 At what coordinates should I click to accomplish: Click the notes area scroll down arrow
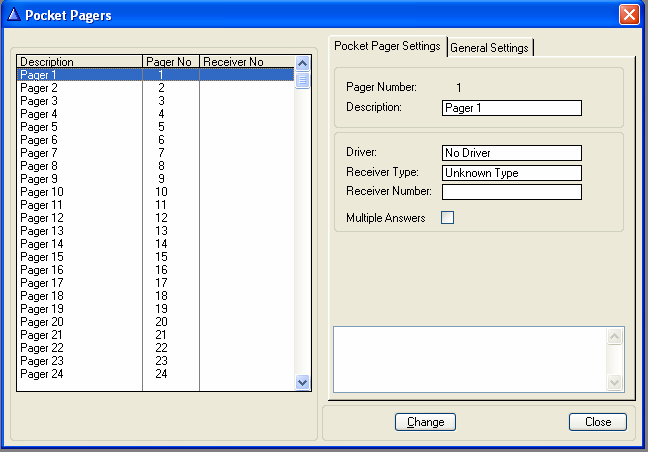pos(615,382)
